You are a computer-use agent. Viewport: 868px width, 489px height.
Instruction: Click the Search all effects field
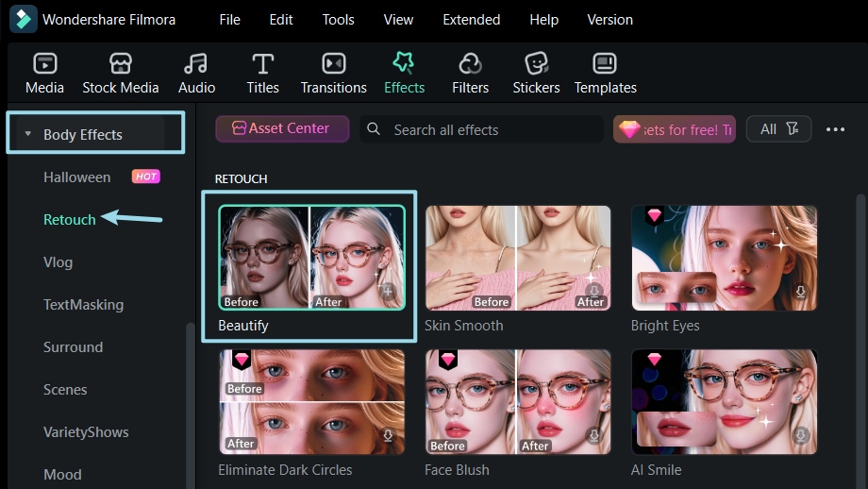481,129
